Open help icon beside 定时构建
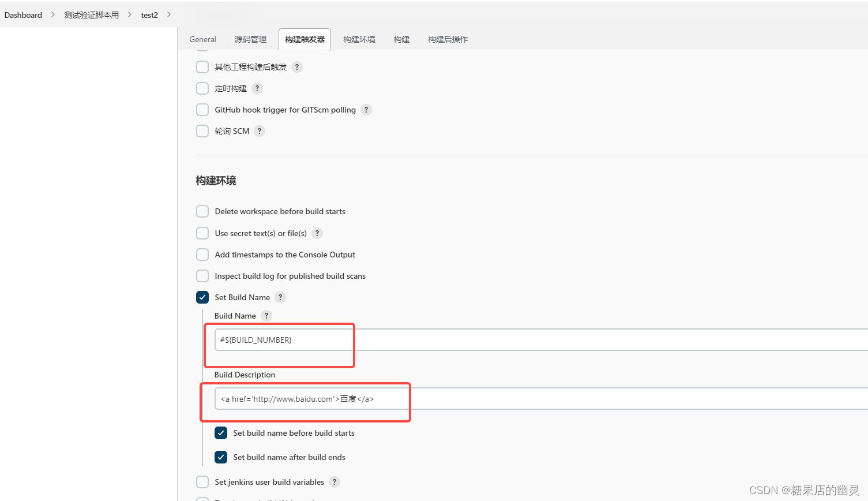868x501 pixels. 257,88
